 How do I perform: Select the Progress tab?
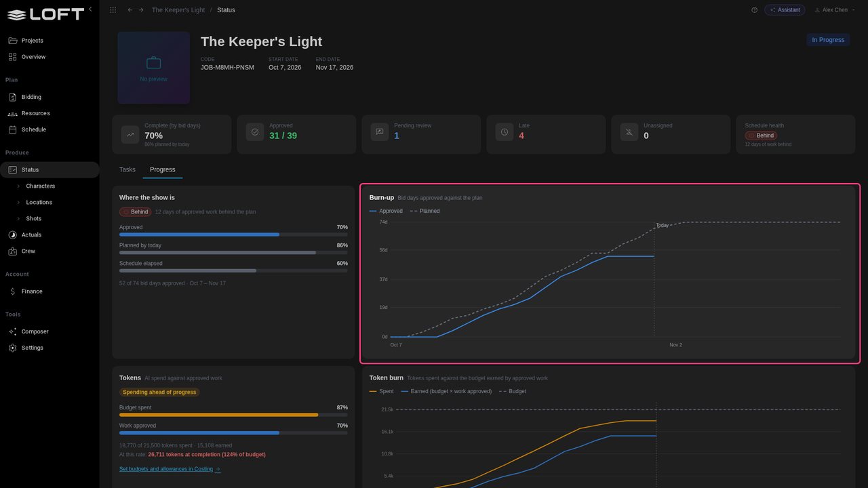[x=163, y=169]
